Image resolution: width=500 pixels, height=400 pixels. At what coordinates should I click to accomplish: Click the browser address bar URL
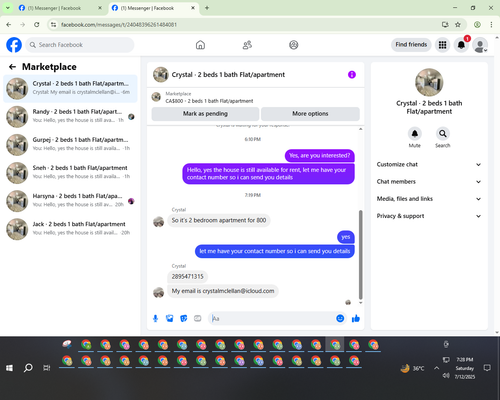point(119,25)
